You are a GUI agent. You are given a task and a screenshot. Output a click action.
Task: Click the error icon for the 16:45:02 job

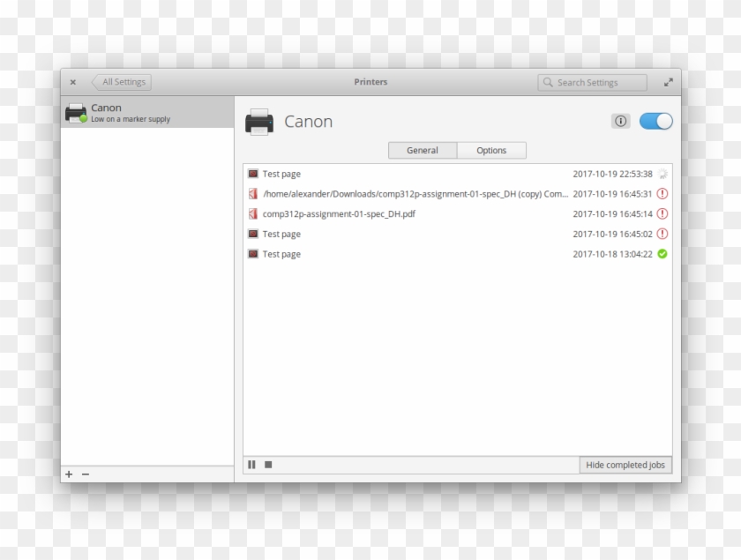[662, 234]
